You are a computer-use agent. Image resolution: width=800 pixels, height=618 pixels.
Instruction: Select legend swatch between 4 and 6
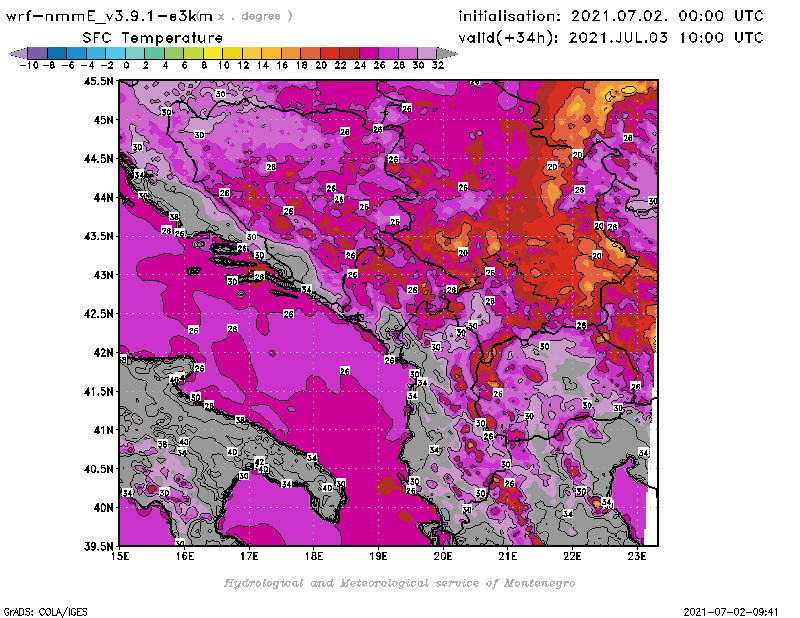(x=173, y=53)
